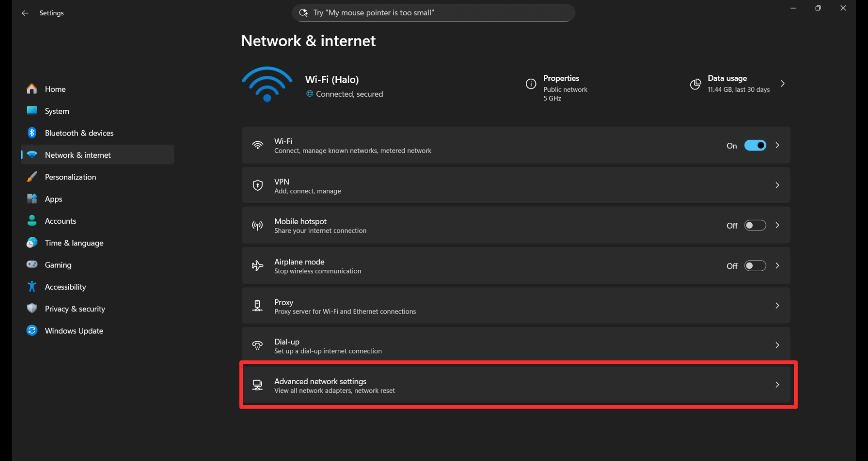Screen dimensions: 868x461
Task: Open the Accounts section
Action: click(61, 221)
